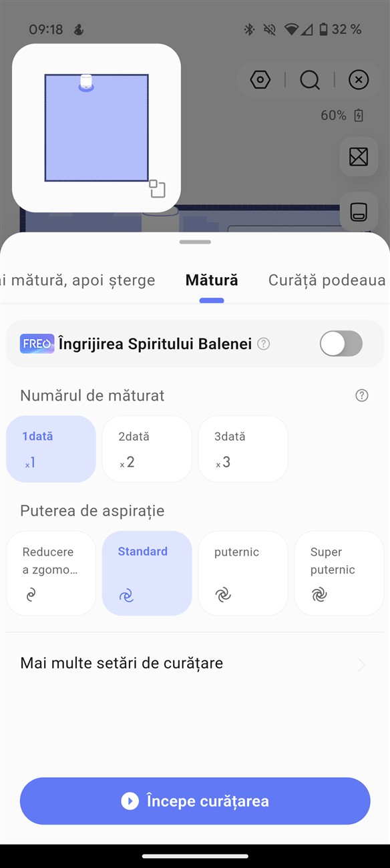
Task: Tap the bottom sheet drag handle
Action: (195, 242)
